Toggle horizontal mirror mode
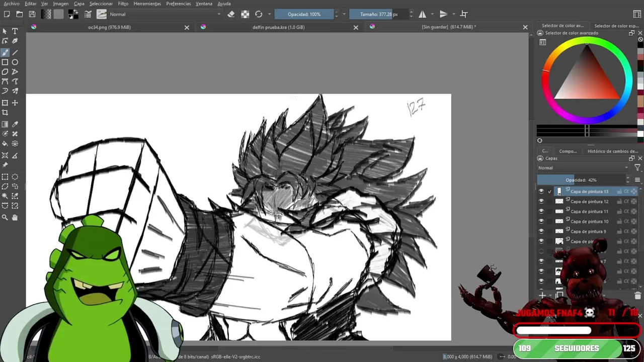 (423, 14)
